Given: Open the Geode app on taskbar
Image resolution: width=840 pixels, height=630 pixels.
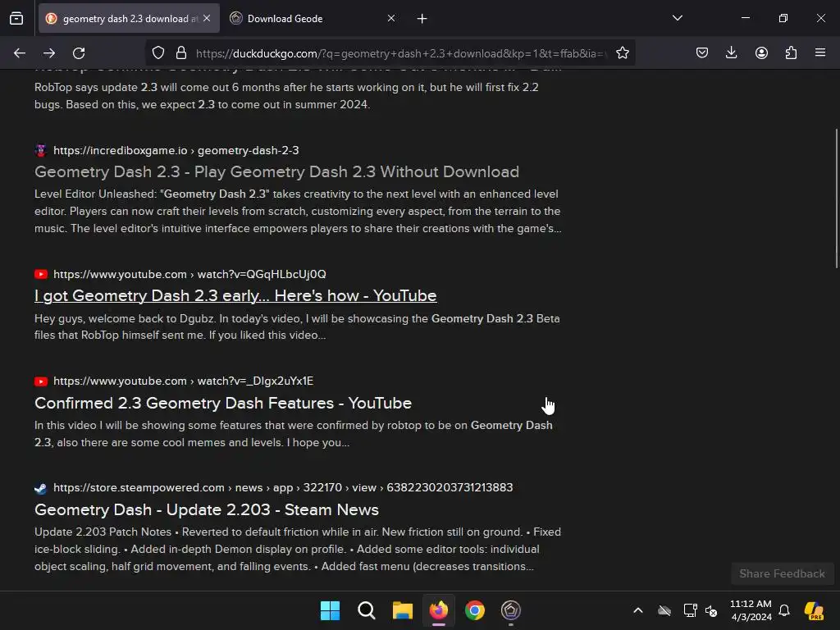Looking at the screenshot, I should pos(510,610).
